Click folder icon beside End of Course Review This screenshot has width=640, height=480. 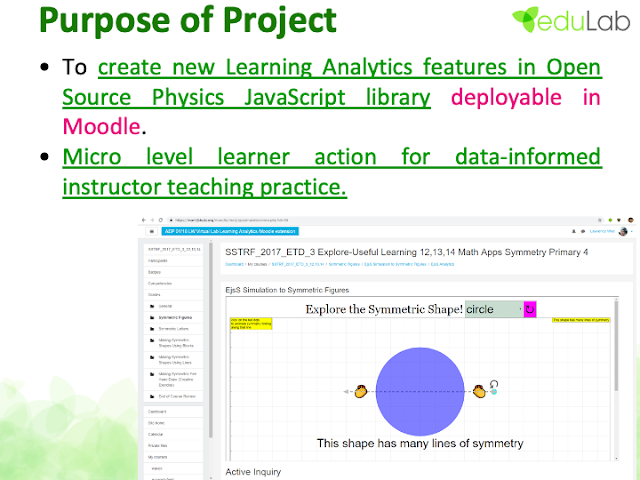tap(152, 396)
